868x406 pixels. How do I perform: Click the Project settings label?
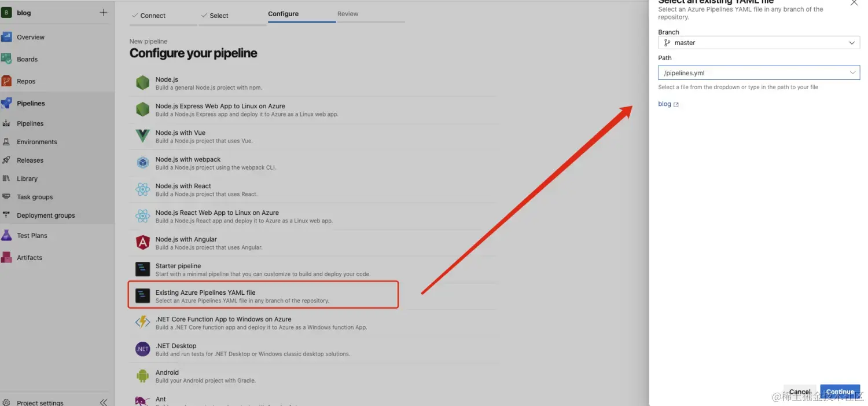(x=40, y=403)
